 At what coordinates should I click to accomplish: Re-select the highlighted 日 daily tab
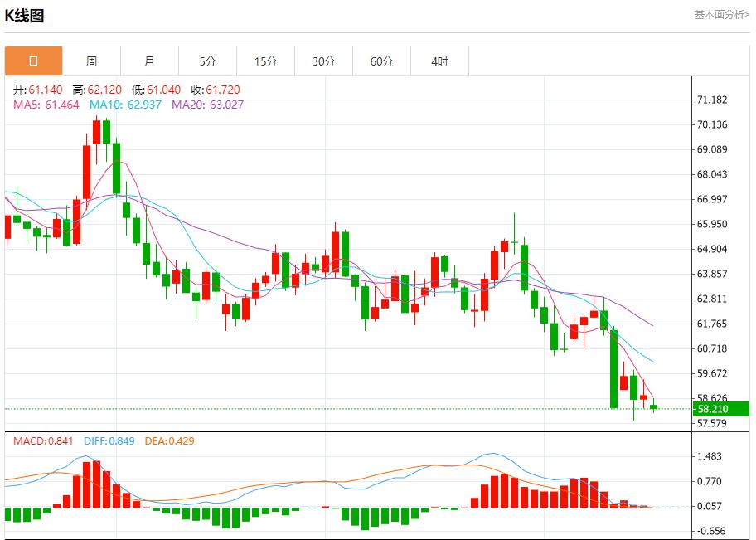[x=33, y=61]
